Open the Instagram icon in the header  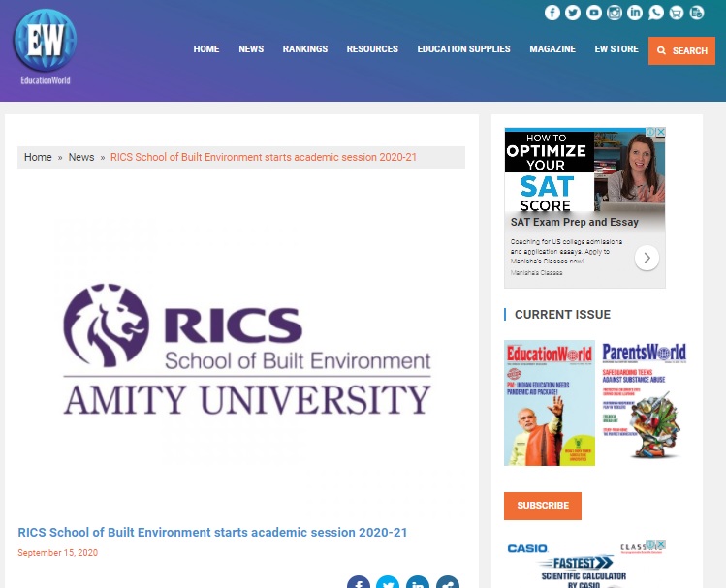(x=615, y=13)
